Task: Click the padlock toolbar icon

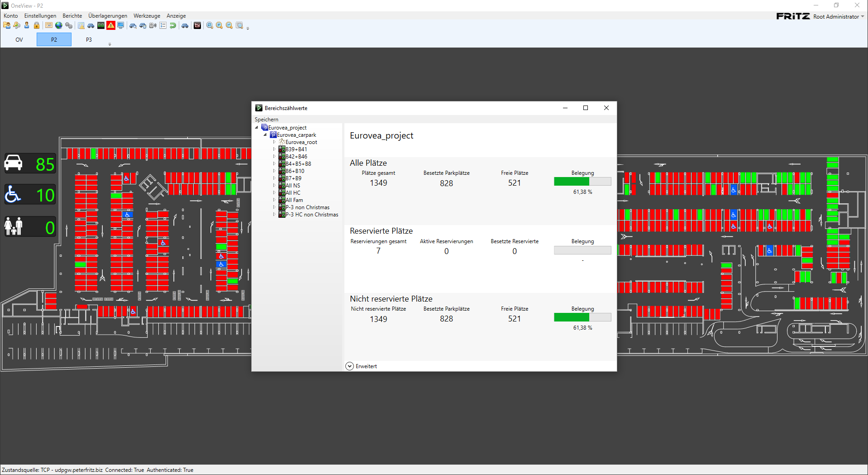Action: click(37, 25)
